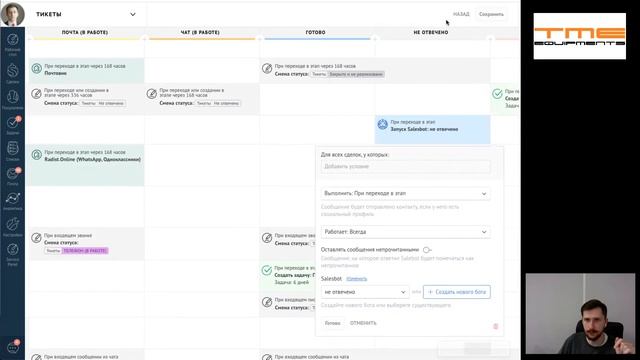This screenshot has height=360, width=640.
Task: Select Почта (в работе) stage header
Action: pos(85,32)
